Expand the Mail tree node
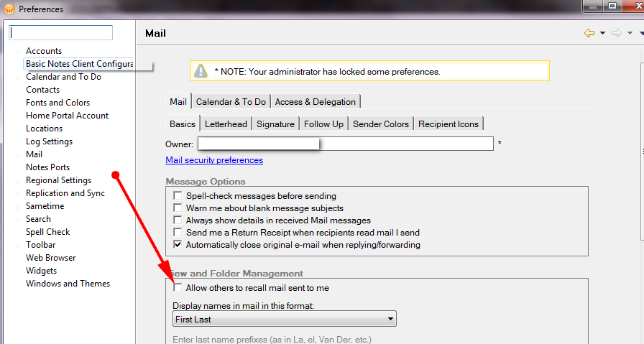Screen dimensions: 644x344 (18, 155)
